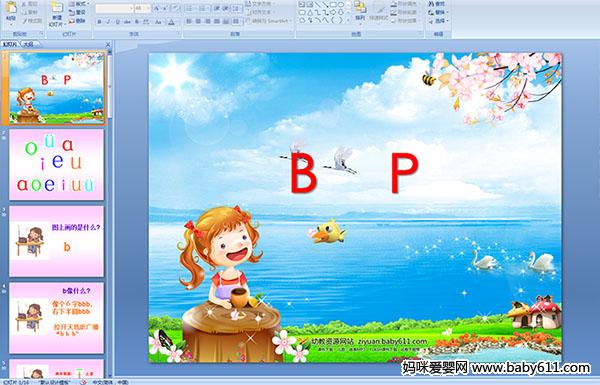
Task: Click the Paste clipboard button
Action: tap(11, 11)
